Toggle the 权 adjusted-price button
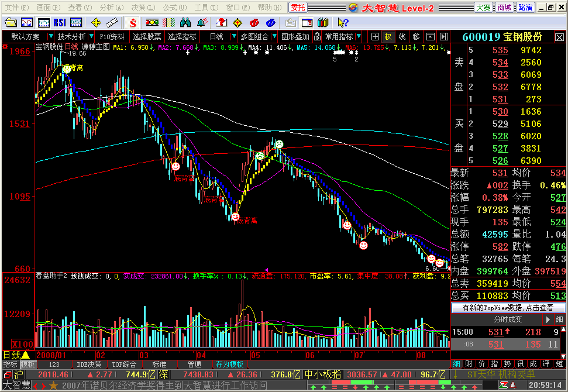The height and width of the screenshot is (392, 568). click(388, 37)
